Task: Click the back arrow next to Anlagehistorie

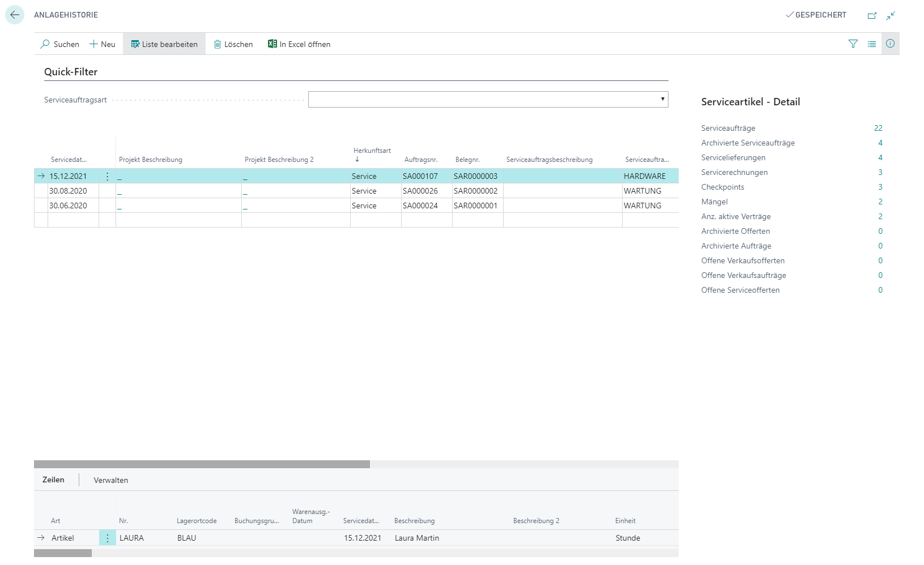Action: point(15,15)
